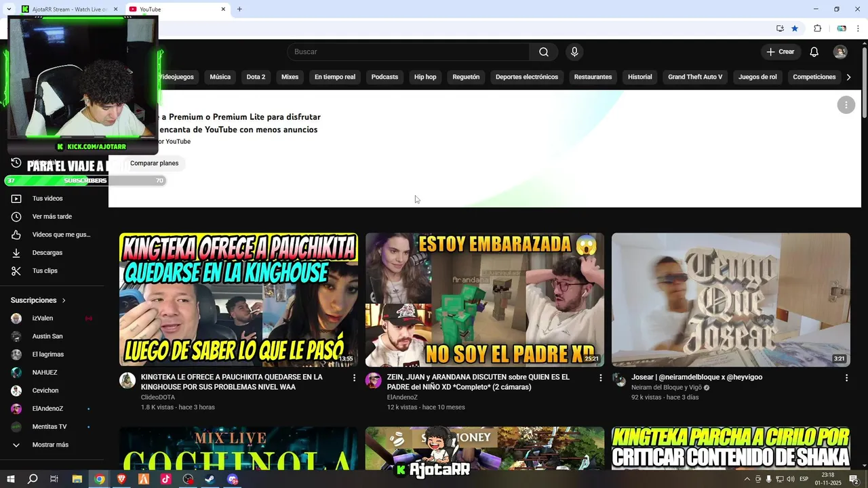
Task: Click the Crear button
Action: click(781, 52)
